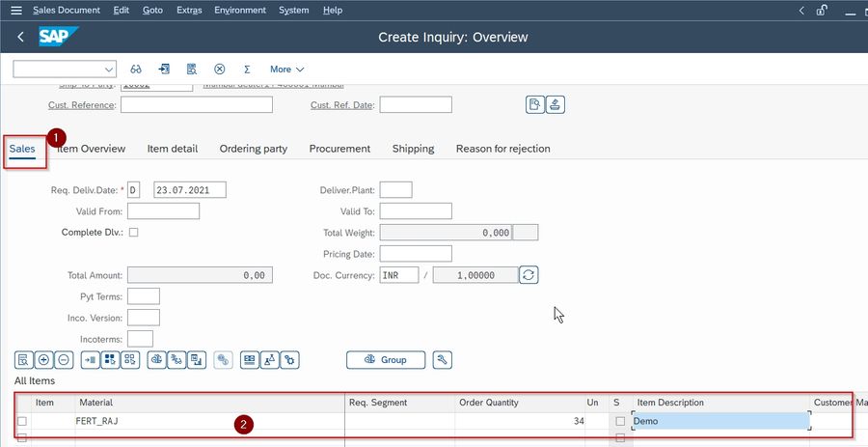Image resolution: width=868 pixels, height=447 pixels.
Task: Open the command field dropdown arrow
Action: tap(108, 70)
